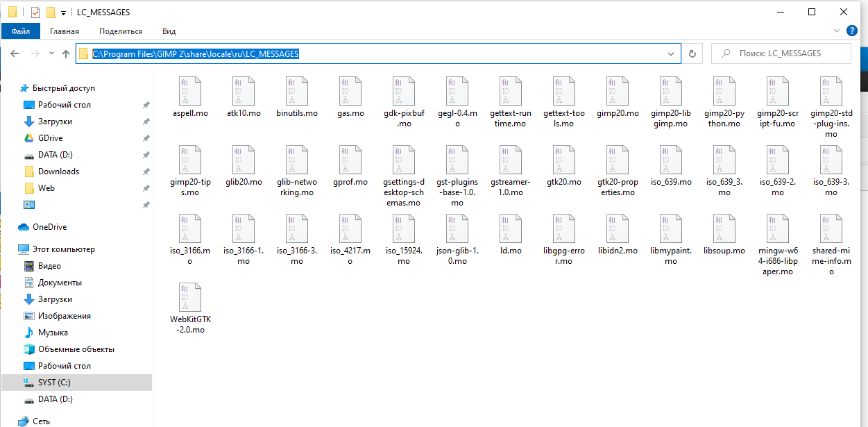Select the gegl-0.4.mo file icon
Screen dimensions: 868x427
click(x=457, y=90)
